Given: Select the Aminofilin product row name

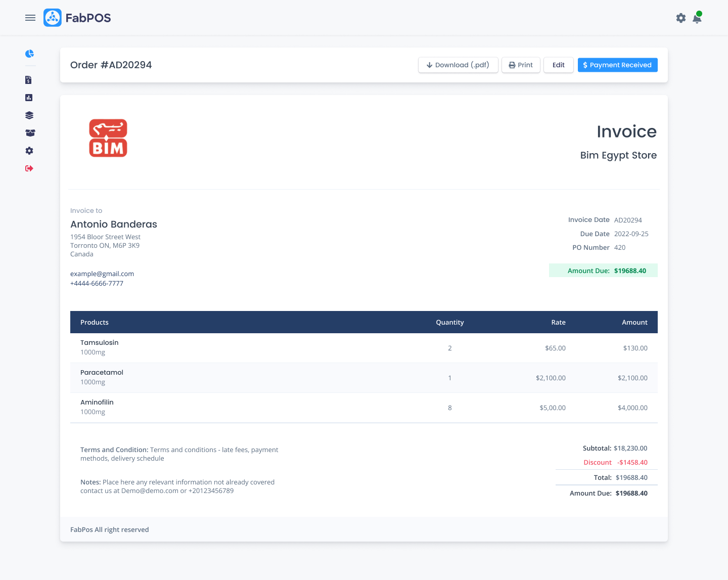Looking at the screenshot, I should click(x=97, y=402).
